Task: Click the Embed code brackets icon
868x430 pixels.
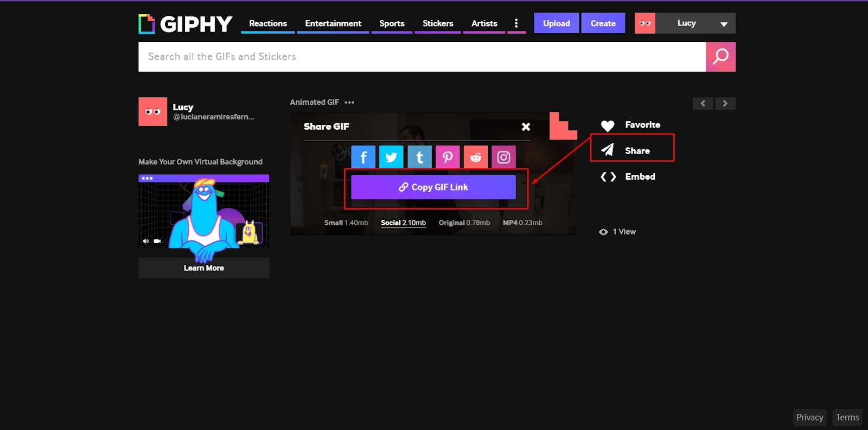Action: click(608, 176)
